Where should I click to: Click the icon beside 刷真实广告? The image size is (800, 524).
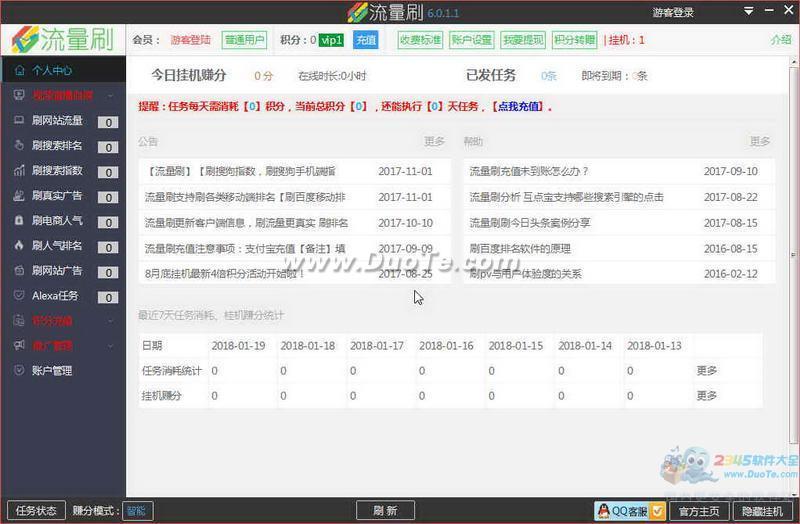click(19, 195)
